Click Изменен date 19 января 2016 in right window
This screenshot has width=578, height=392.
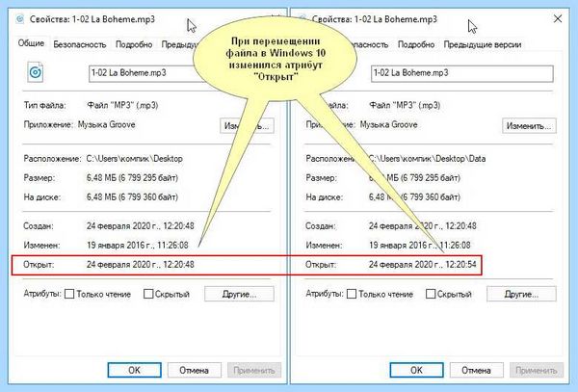tap(420, 245)
